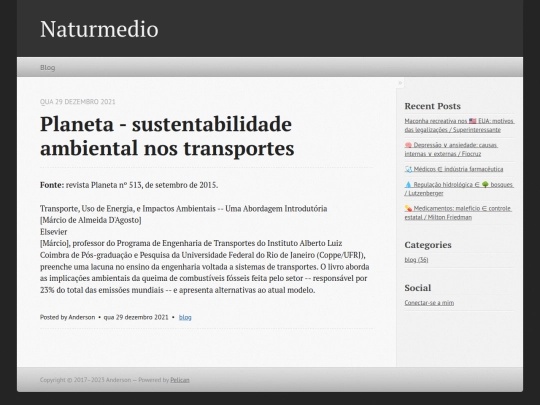Image resolution: width=540 pixels, height=405 pixels.
Task: Click the '[Márcio de Almeida D'Agosto]' line
Action: tap(91, 220)
